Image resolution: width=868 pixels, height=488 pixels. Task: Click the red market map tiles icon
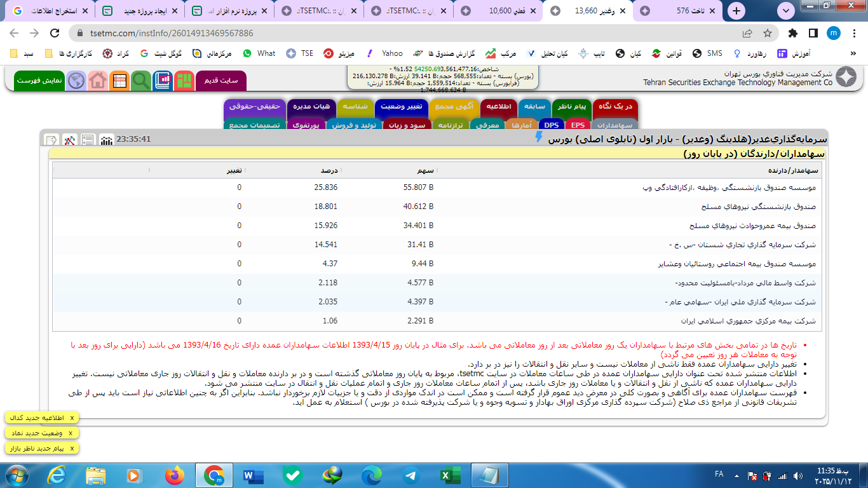tap(184, 81)
